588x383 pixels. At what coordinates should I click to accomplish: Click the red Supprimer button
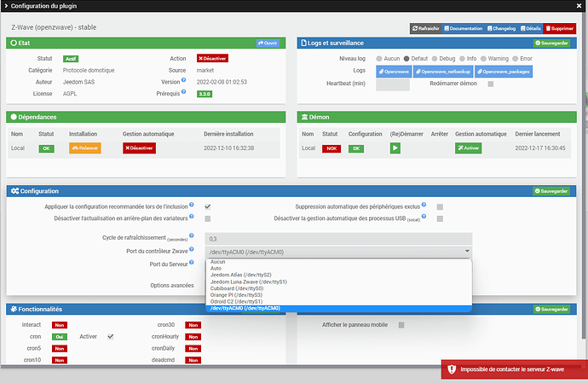pyautogui.click(x=560, y=28)
